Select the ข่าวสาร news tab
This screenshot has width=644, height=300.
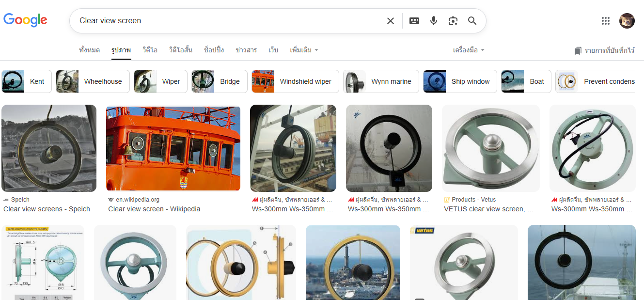tap(246, 50)
